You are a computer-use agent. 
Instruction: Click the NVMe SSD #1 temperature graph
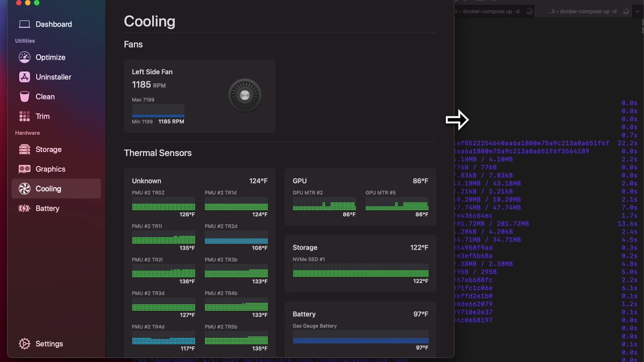click(x=361, y=270)
